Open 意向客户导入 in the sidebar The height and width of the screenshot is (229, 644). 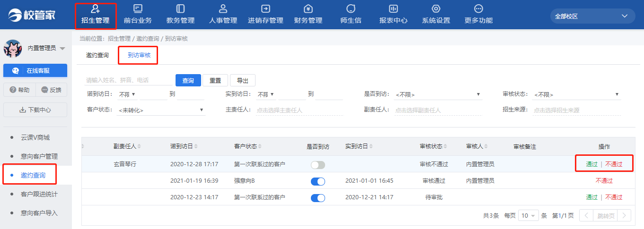click(39, 213)
